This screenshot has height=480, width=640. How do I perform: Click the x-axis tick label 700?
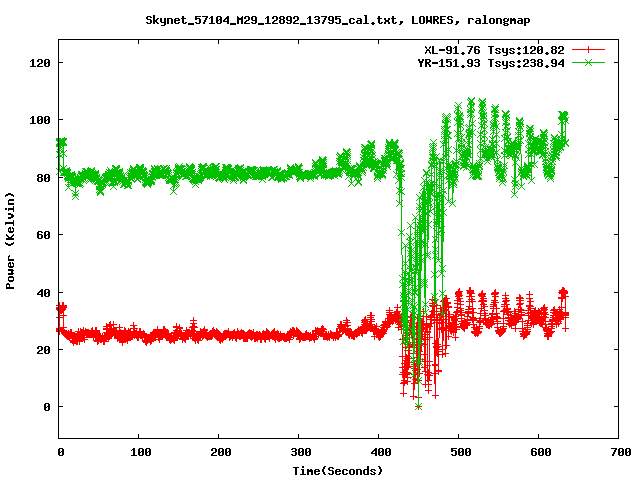tap(620, 452)
